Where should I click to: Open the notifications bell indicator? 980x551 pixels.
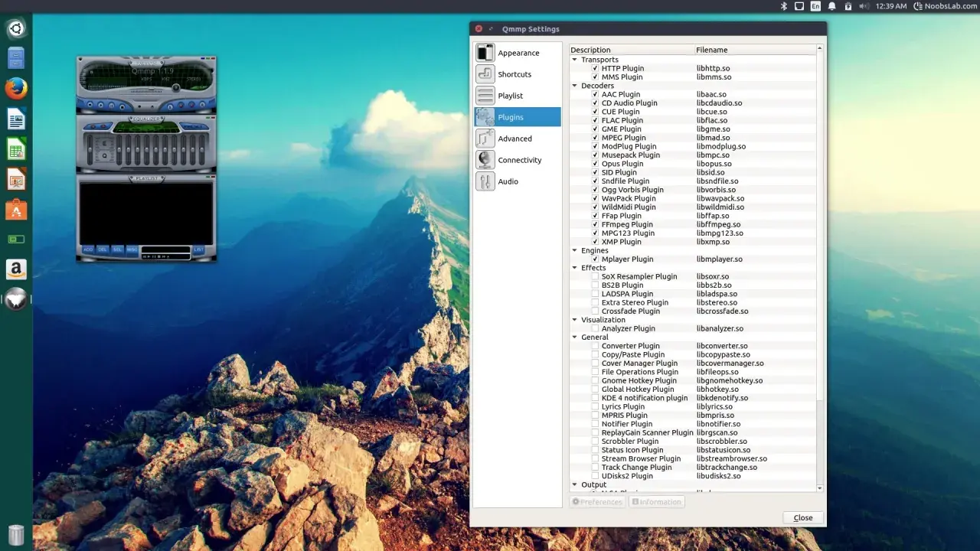click(831, 6)
